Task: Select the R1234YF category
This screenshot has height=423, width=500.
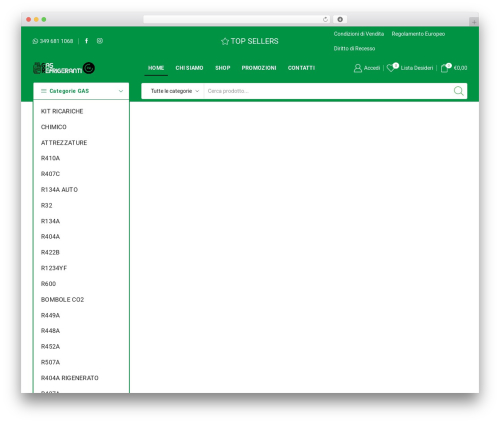Action: click(54, 268)
